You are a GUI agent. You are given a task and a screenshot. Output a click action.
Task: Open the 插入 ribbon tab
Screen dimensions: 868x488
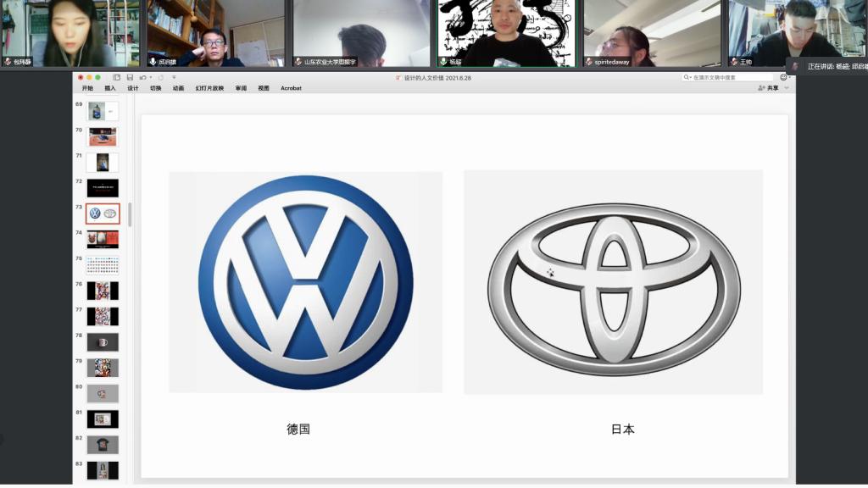coord(110,88)
